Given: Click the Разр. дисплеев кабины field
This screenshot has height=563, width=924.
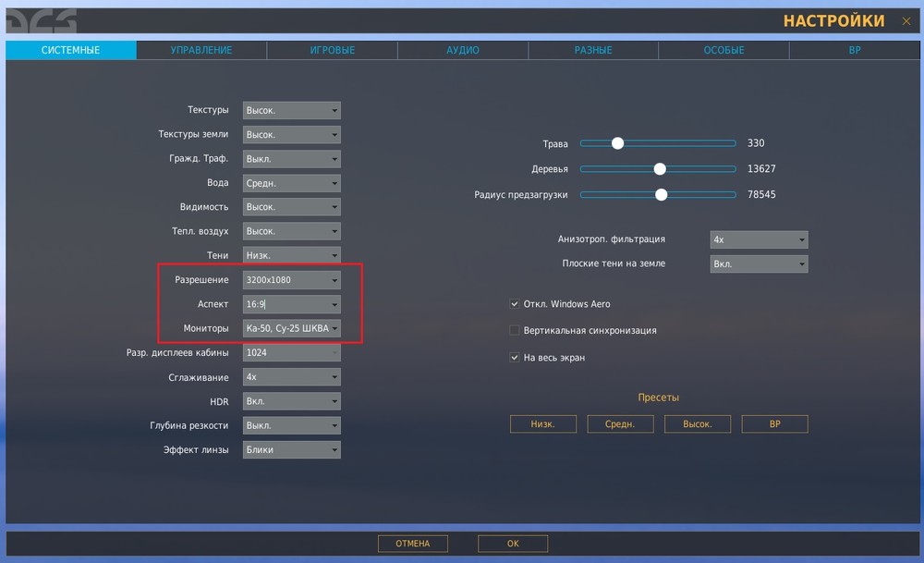Looking at the screenshot, I should tap(292, 352).
